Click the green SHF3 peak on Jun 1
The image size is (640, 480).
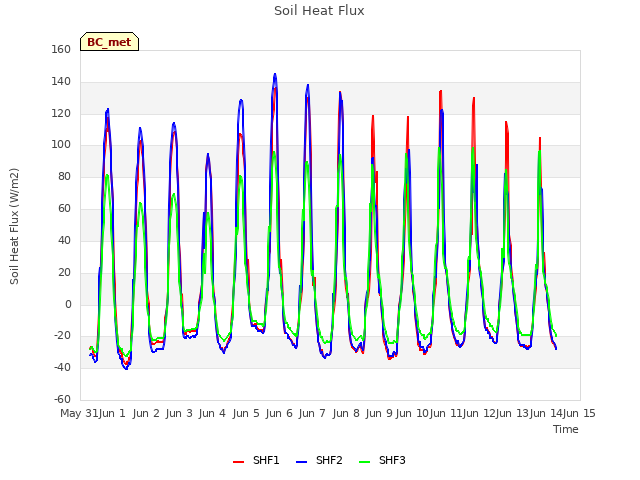coord(107,176)
